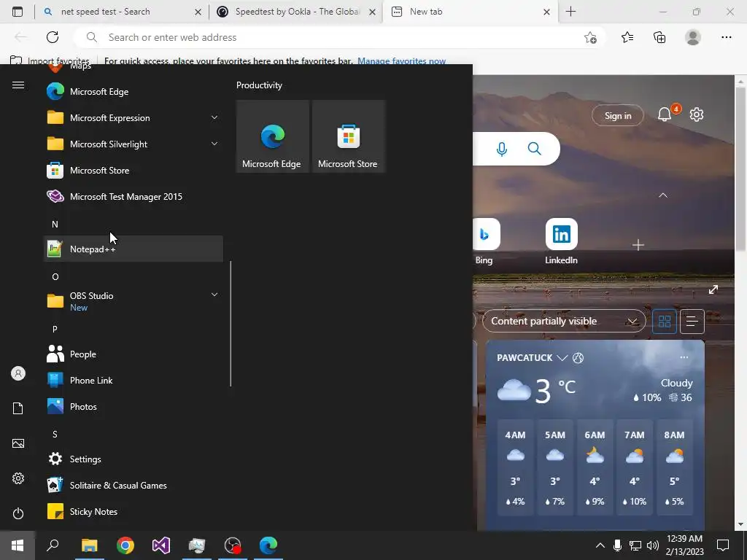This screenshot has height=560, width=747.
Task: Open the Bing quick link
Action: coord(484,241)
